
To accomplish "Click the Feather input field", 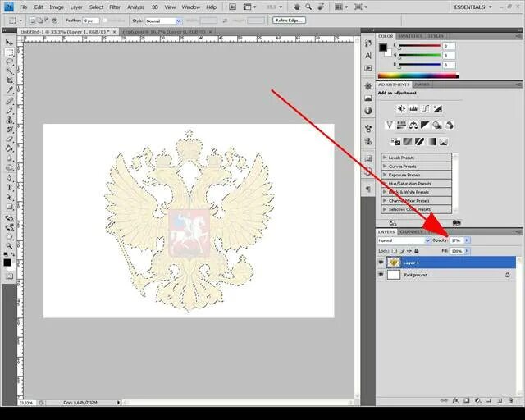I will pos(91,21).
